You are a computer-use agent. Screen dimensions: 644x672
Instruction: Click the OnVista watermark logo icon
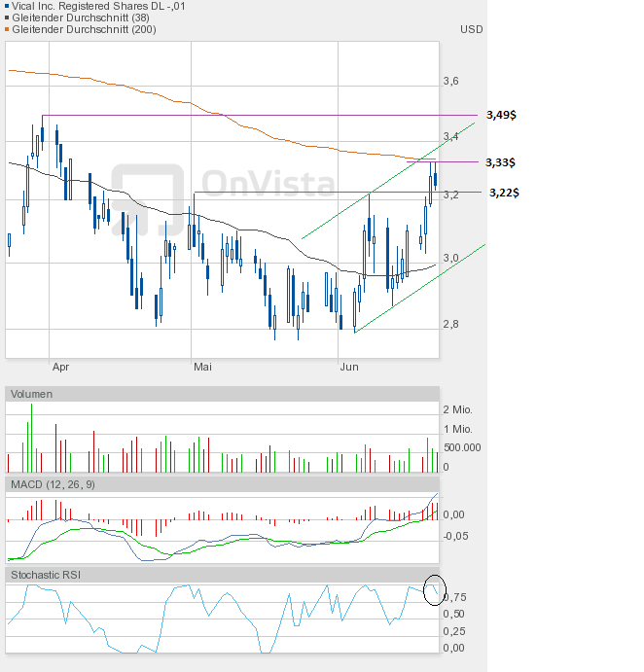(x=147, y=198)
